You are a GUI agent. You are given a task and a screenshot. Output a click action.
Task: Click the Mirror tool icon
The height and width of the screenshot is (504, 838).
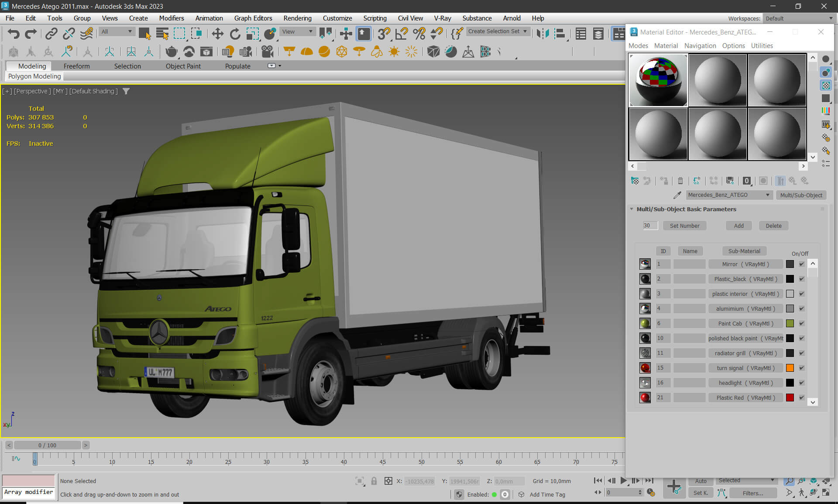543,34
